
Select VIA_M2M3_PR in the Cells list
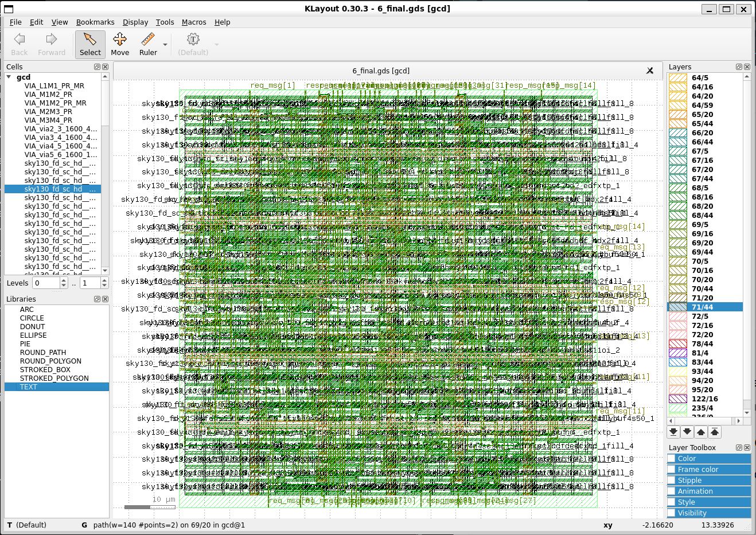48,111
